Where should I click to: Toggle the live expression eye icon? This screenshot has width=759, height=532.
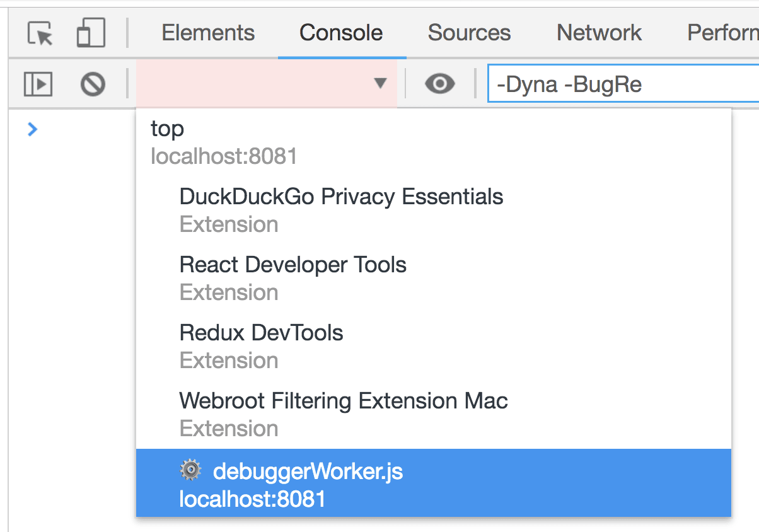coord(439,83)
